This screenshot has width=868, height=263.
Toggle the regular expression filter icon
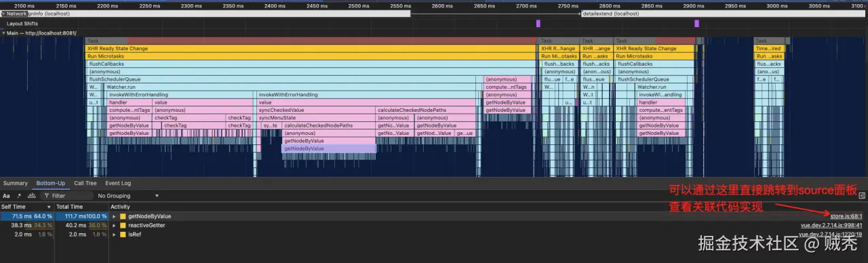19,196
